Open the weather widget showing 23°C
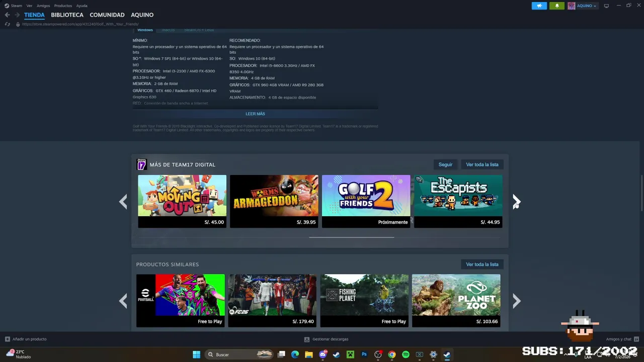644x362 pixels. [x=18, y=354]
